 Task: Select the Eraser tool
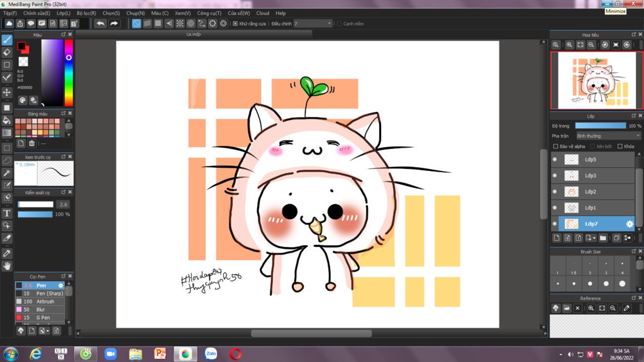tap(7, 52)
